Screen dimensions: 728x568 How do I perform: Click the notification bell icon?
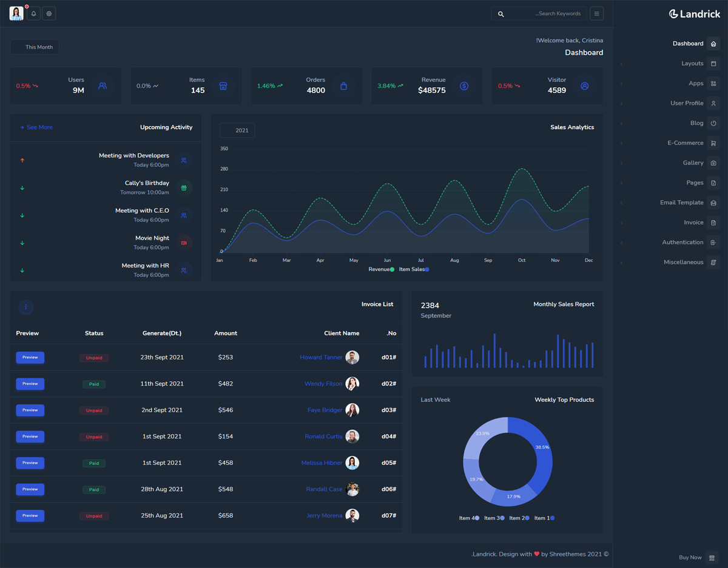[x=33, y=13]
